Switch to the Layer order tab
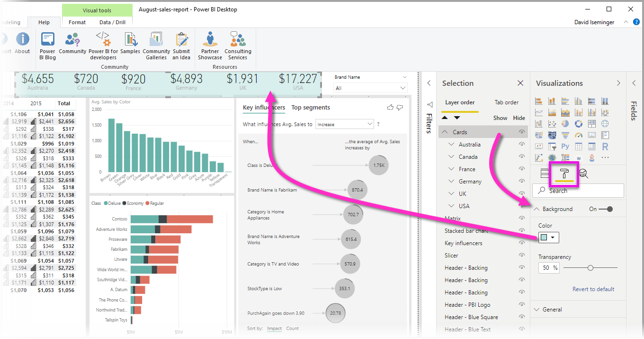The image size is (644, 339). (460, 102)
